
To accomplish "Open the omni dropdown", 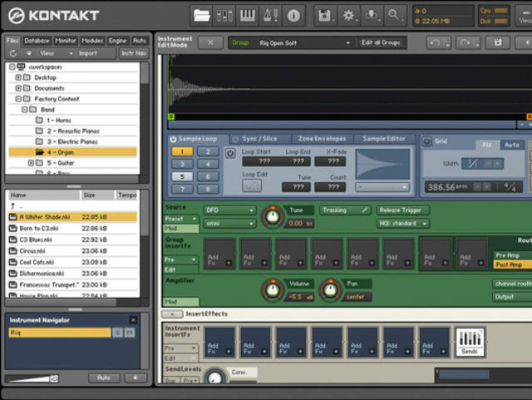I will (x=229, y=224).
